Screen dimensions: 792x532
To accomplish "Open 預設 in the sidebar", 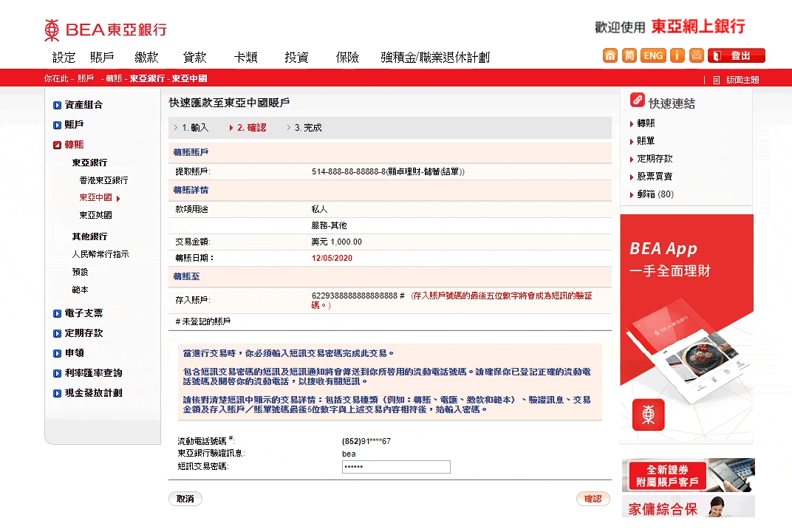I will (80, 272).
